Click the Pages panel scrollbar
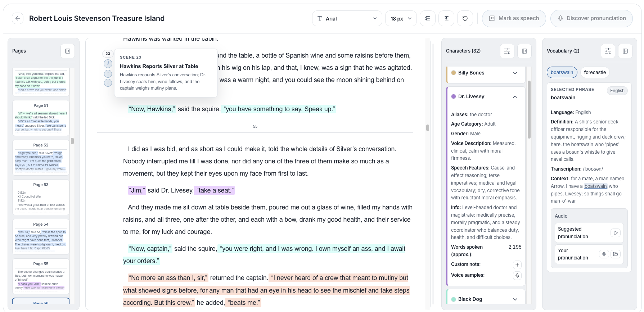Screen dimensions: 644x312 [x=72, y=141]
